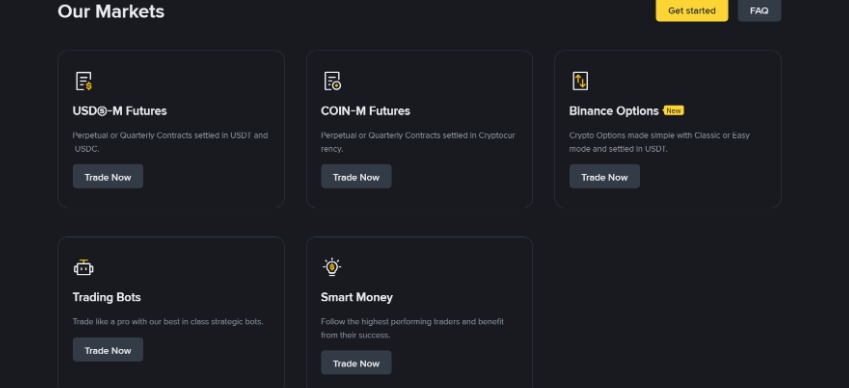Click the Trading Bots robot icon
The height and width of the screenshot is (388, 849).
[83, 267]
